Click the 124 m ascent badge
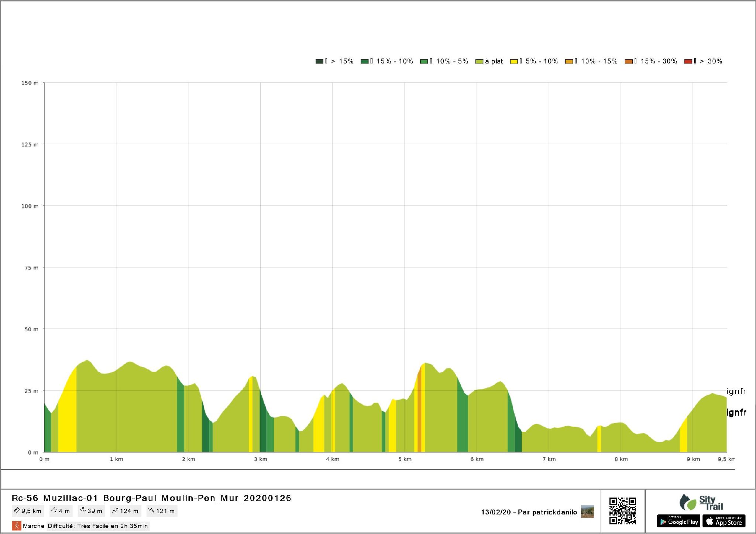Screen dimensions: 756x534 126,511
